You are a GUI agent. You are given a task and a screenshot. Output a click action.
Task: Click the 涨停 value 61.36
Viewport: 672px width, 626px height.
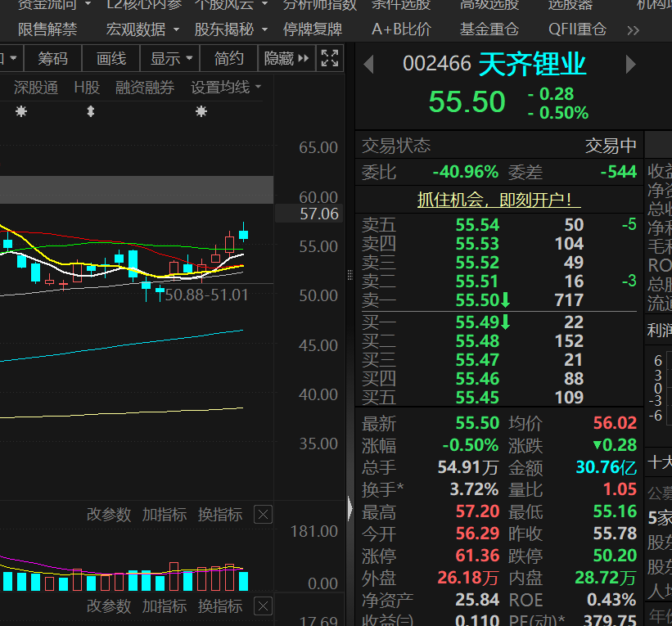[477, 556]
